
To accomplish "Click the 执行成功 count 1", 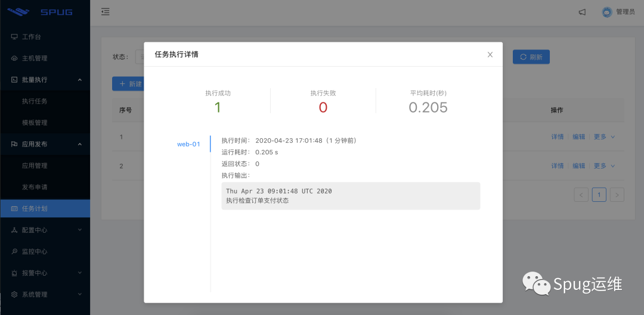I will (218, 107).
